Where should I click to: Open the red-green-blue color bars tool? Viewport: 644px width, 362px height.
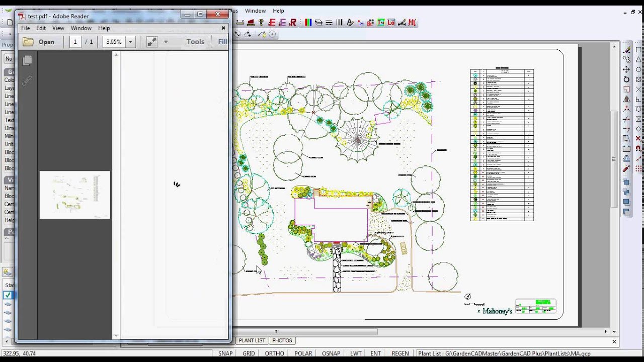coord(308,23)
